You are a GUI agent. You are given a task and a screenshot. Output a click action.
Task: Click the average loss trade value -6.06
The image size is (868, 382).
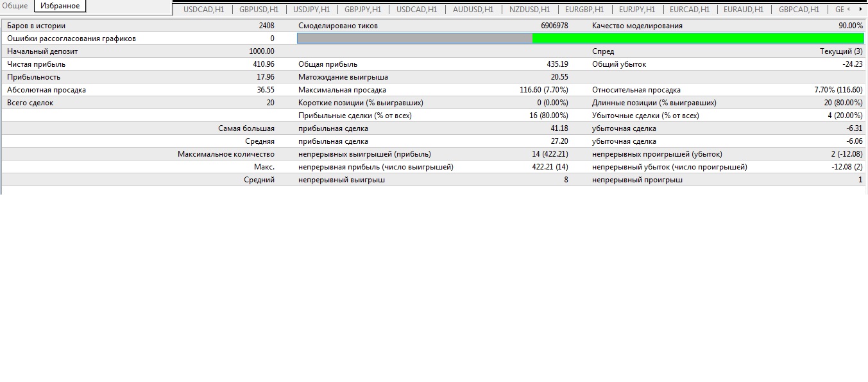855,141
